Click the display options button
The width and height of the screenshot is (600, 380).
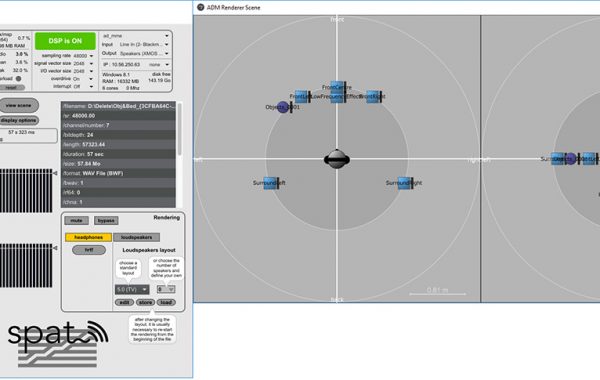coord(18,120)
